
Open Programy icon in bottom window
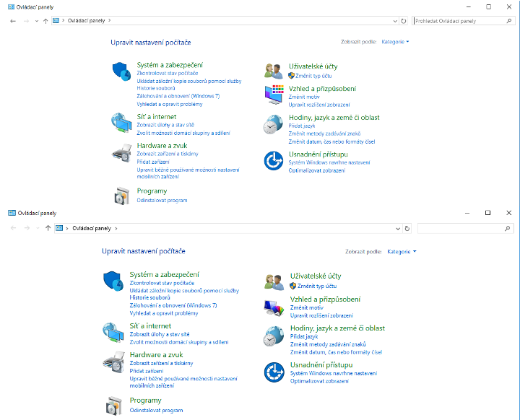pos(114,406)
